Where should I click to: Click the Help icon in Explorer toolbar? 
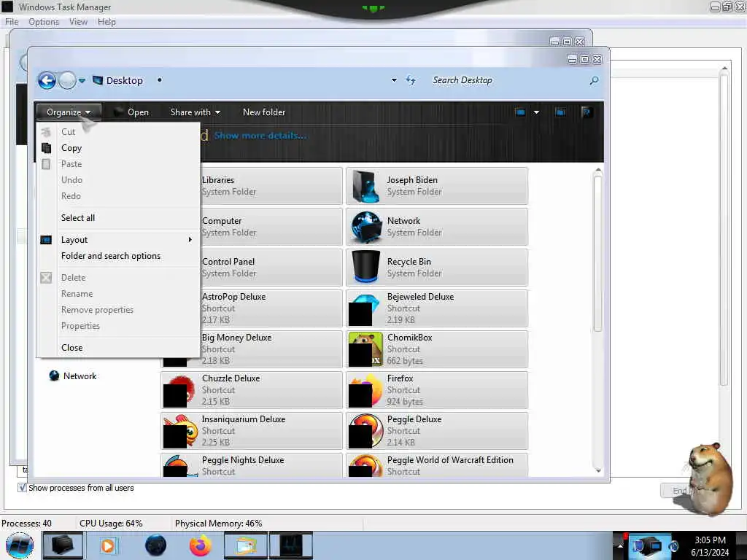pyautogui.click(x=587, y=112)
